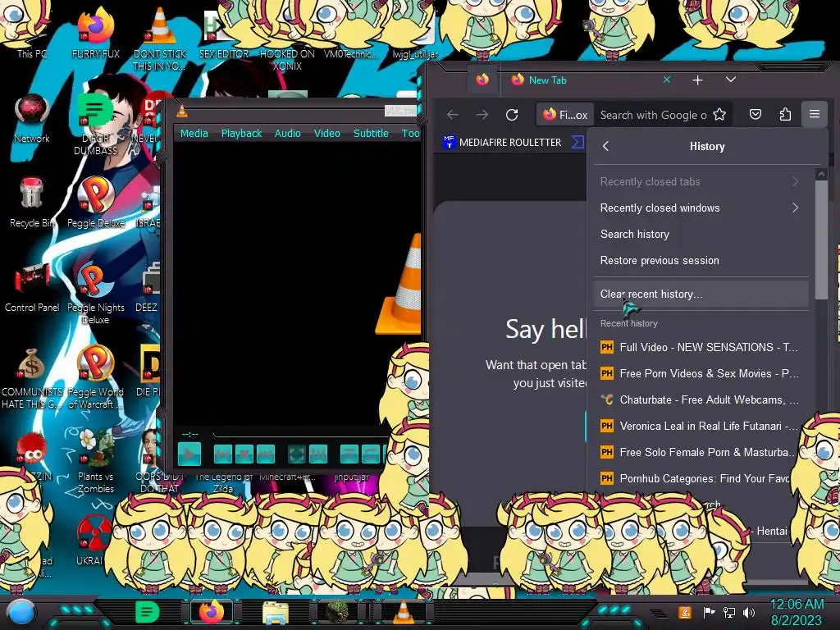Expand Recently closed windows submenu
Screen dimensions: 840x630
click(701, 208)
